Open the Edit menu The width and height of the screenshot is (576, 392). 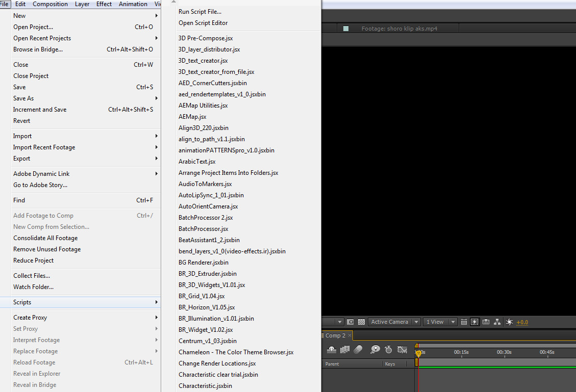tap(20, 4)
